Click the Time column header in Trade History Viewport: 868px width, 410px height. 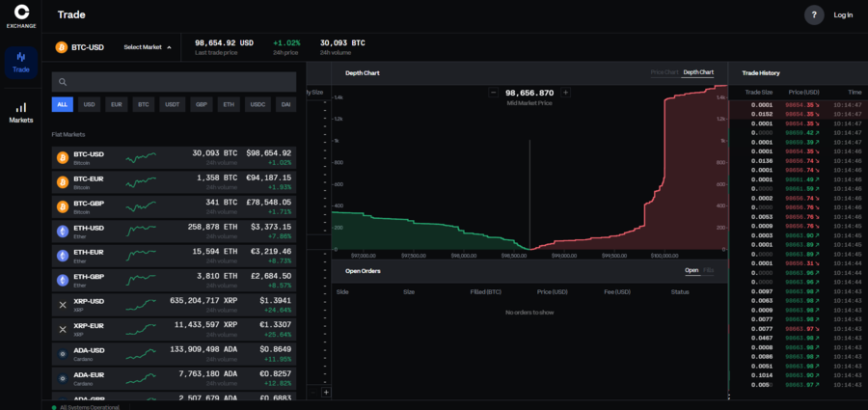(x=854, y=92)
